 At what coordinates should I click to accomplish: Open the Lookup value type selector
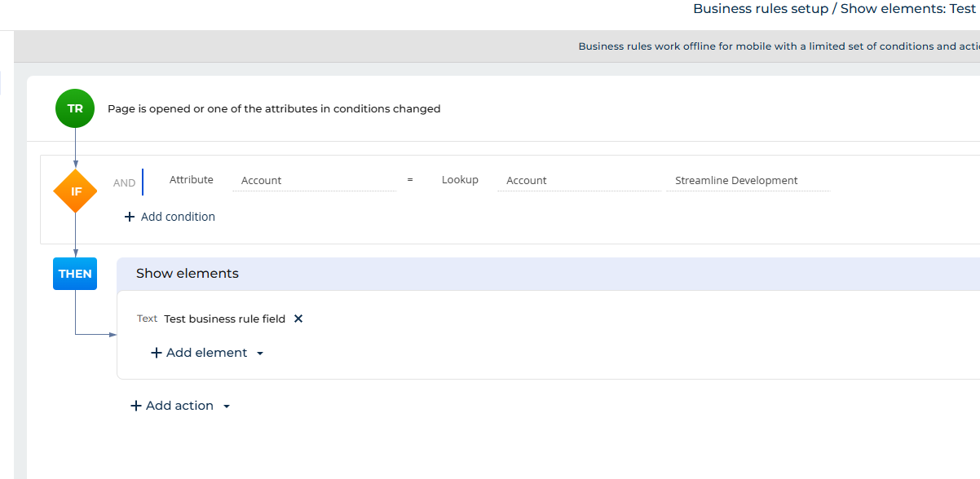460,180
